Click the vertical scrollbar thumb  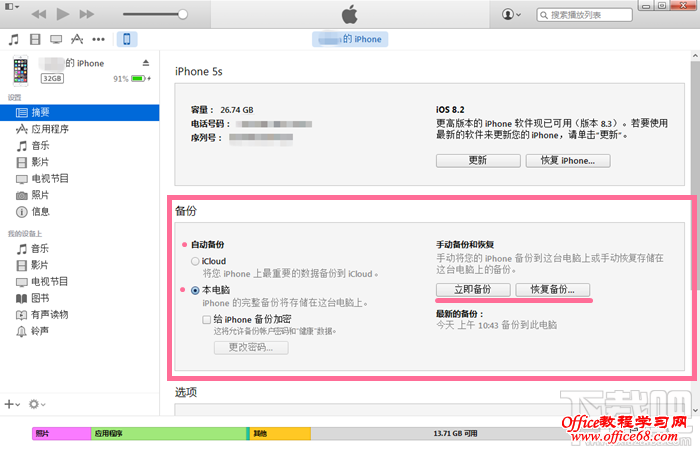click(x=695, y=176)
